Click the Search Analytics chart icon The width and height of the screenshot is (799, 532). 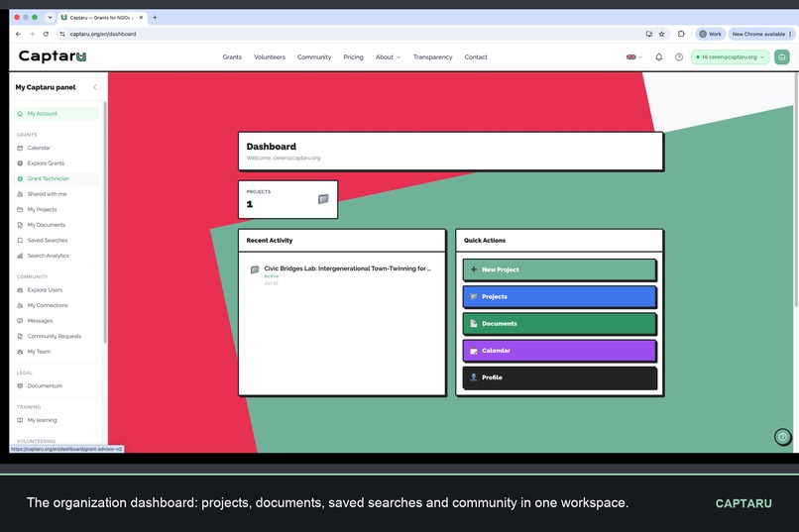[x=20, y=256]
